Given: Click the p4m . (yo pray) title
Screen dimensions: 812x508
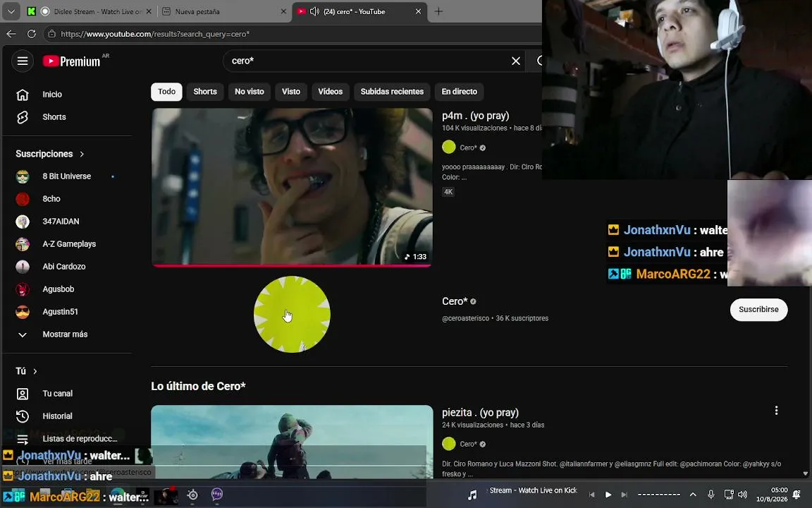Looking at the screenshot, I should pos(475,116).
